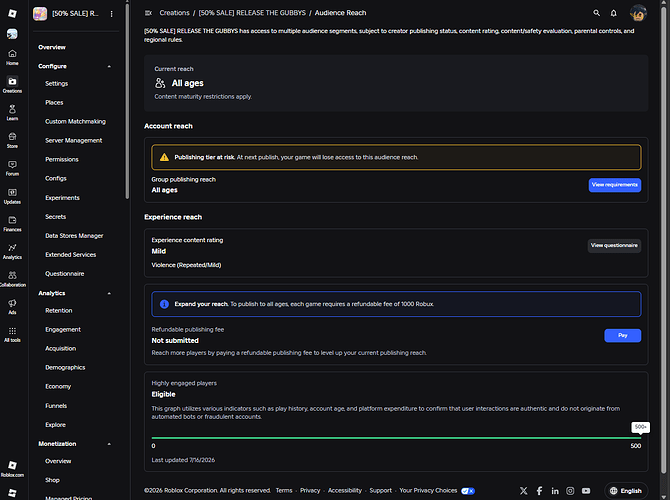This screenshot has width=670, height=500.
Task: Open Shop under Monetization
Action: click(x=52, y=480)
